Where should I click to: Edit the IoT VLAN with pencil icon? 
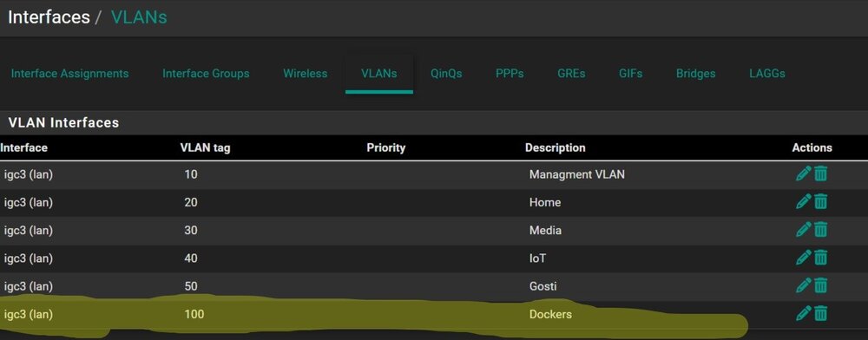[803, 258]
